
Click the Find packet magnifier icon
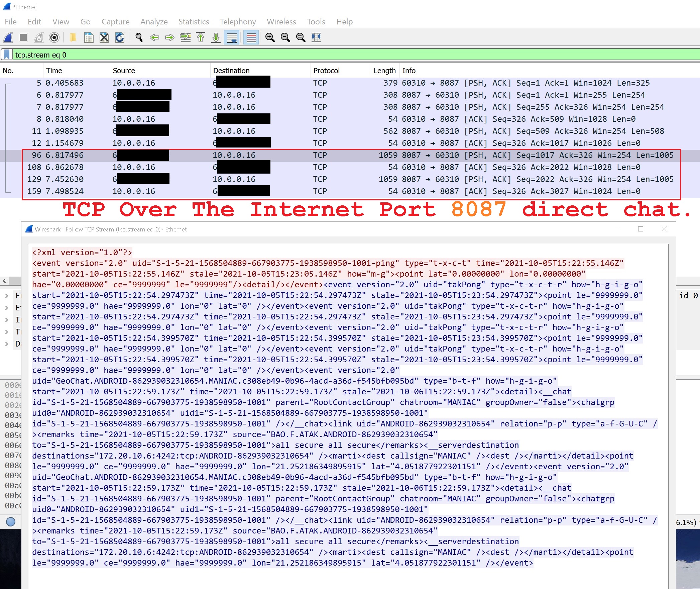[x=139, y=37]
